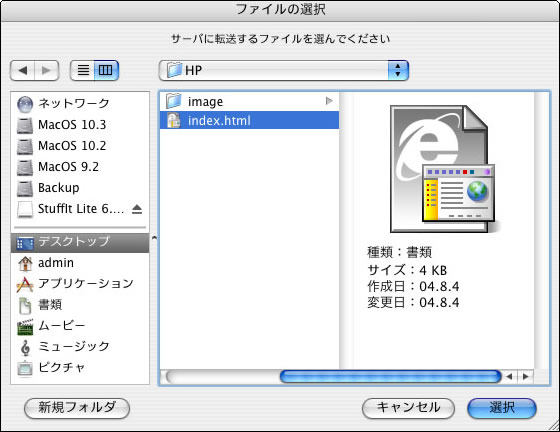This screenshot has width=560, height=432.
Task: Switch to column view mode
Action: [106, 70]
